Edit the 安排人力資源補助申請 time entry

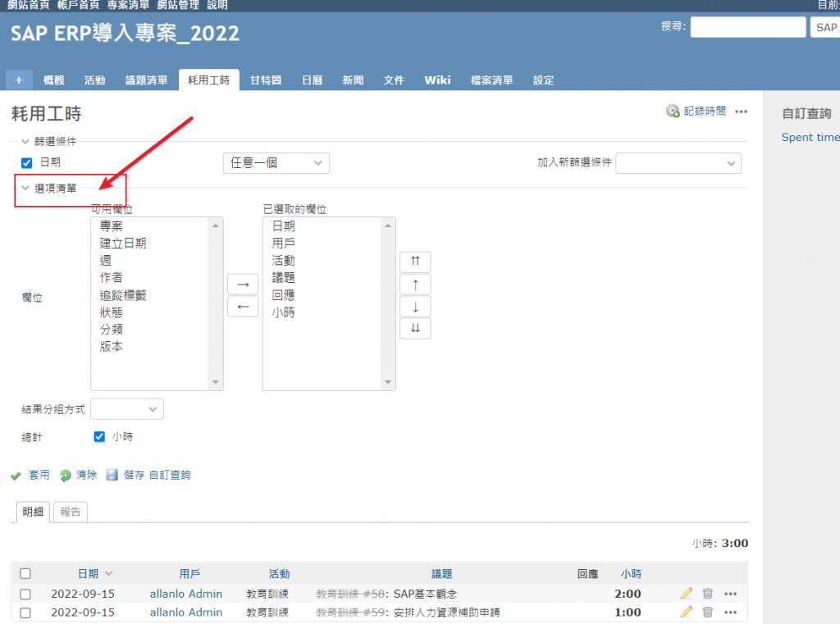click(x=687, y=613)
